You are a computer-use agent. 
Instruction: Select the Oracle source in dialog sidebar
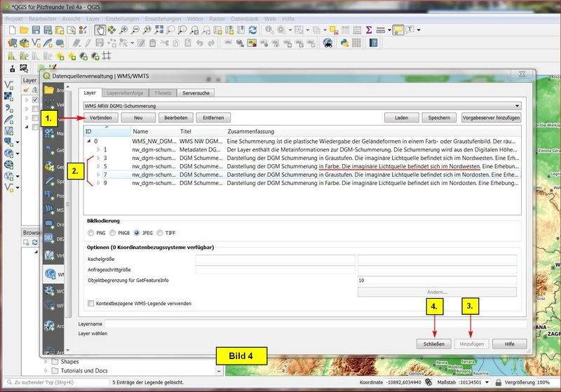(53, 224)
